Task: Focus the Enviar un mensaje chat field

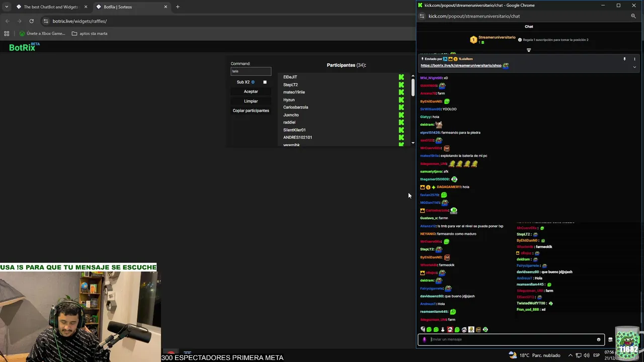Action: click(x=511, y=339)
